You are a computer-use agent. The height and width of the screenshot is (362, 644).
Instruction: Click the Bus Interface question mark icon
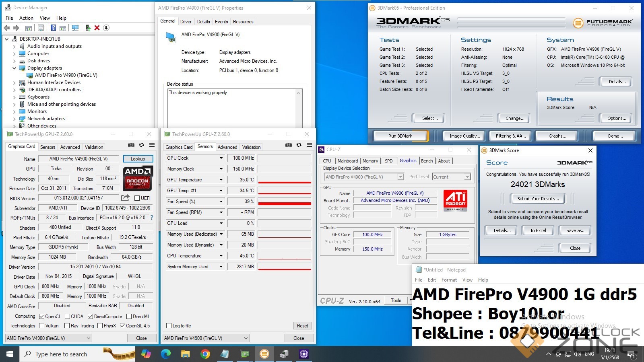tap(152, 218)
